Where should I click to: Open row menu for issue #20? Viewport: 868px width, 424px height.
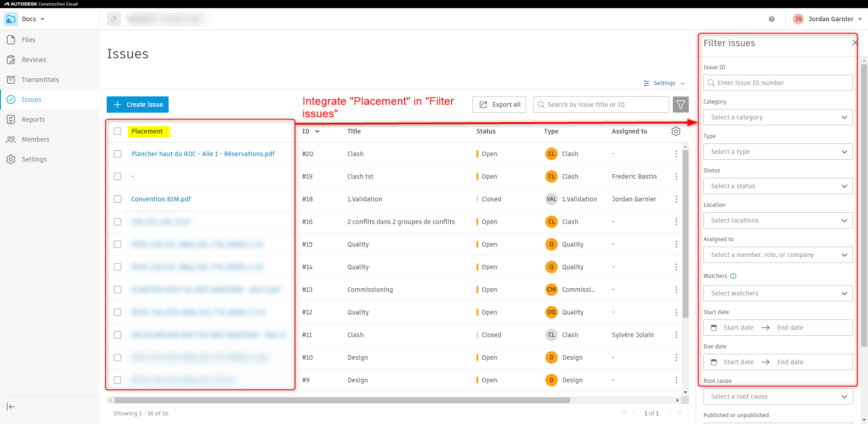point(676,154)
